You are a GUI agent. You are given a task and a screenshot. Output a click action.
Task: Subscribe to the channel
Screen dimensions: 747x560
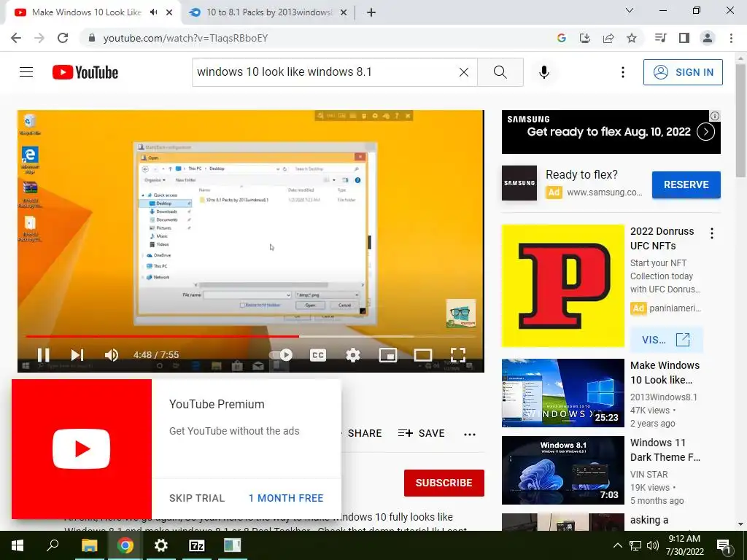444,483
